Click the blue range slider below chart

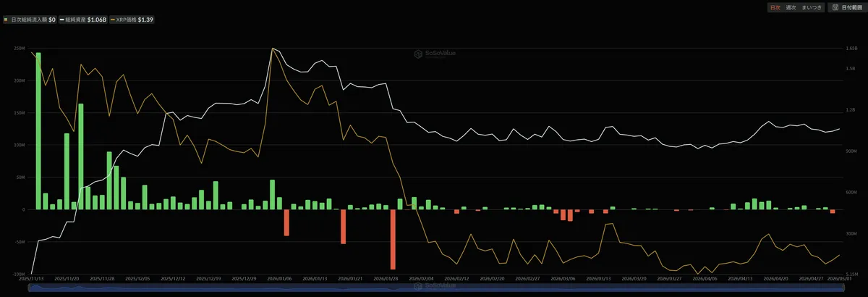click(434, 288)
